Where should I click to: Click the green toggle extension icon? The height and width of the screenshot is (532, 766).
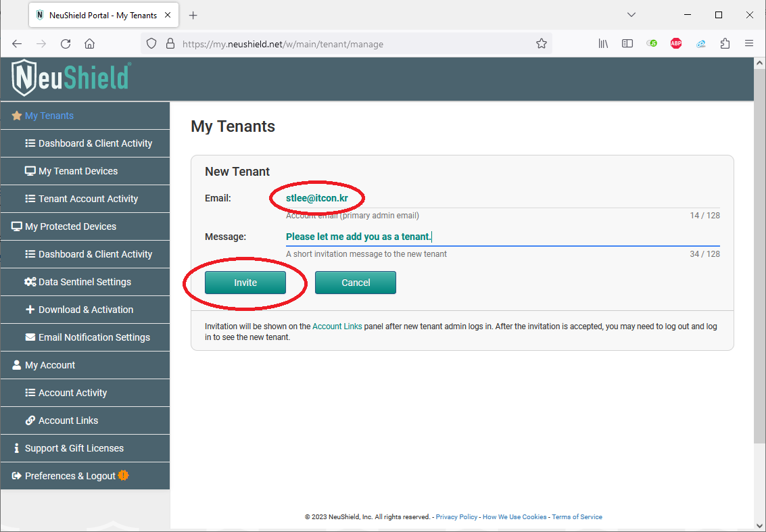tap(652, 44)
